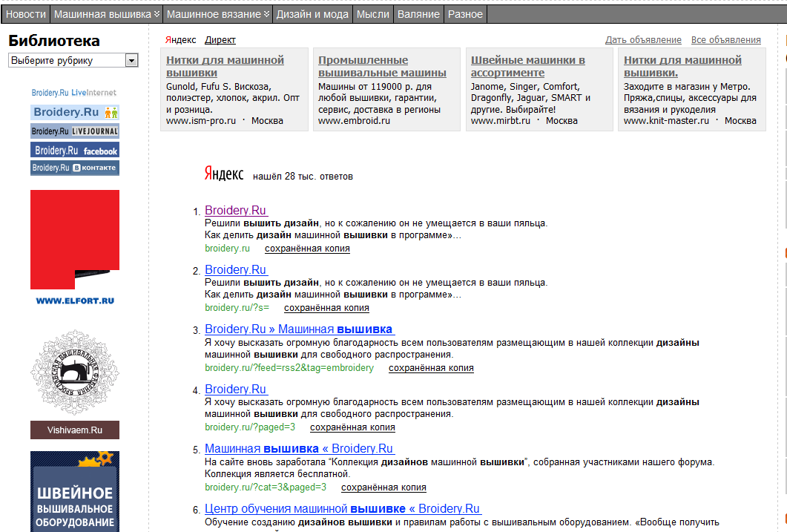Click the red Elfort banner image

click(75, 240)
